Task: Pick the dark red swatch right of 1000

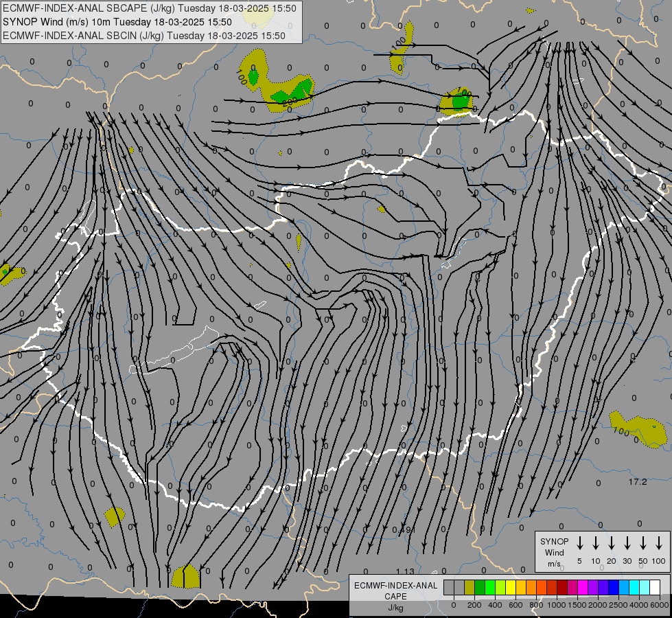Action: pyautogui.click(x=562, y=587)
